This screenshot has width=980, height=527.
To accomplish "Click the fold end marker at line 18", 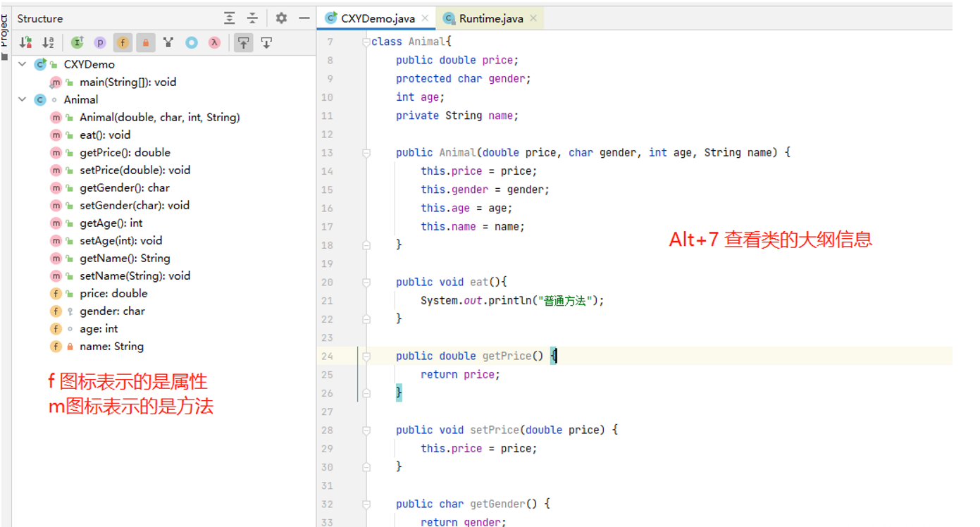I will [x=366, y=244].
